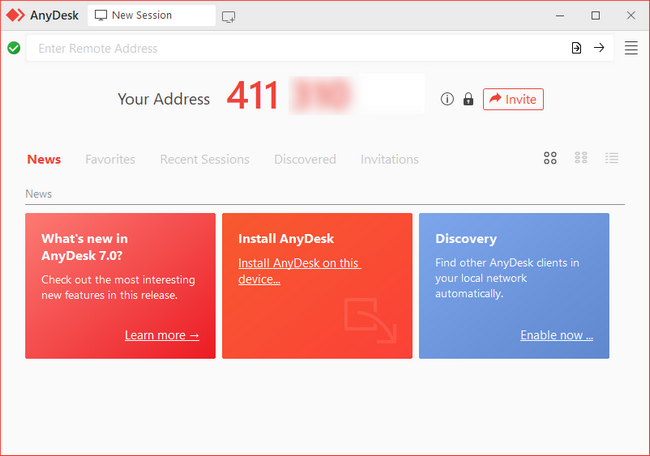Image resolution: width=650 pixels, height=456 pixels.
Task: Close the AnyDesk window
Action: tap(631, 16)
